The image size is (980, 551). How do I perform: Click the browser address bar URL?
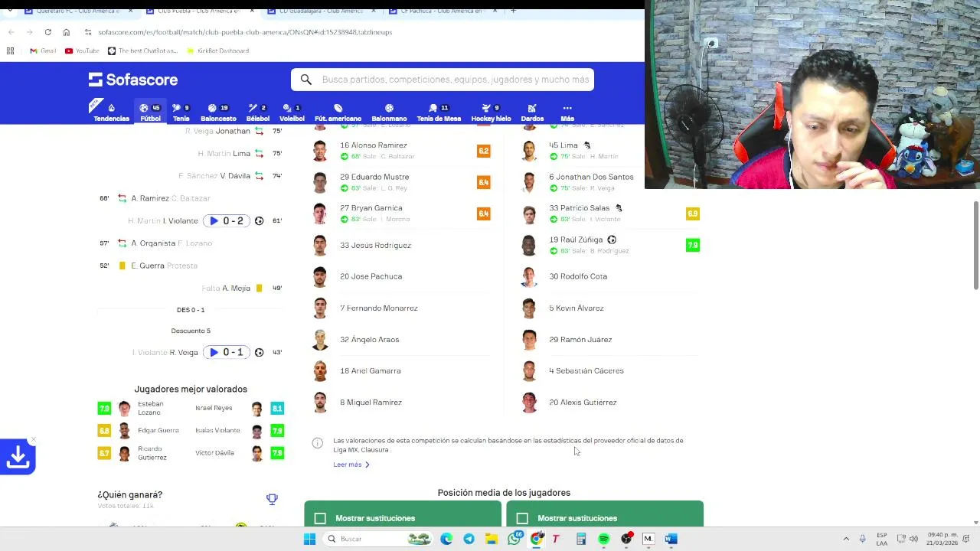click(x=245, y=32)
